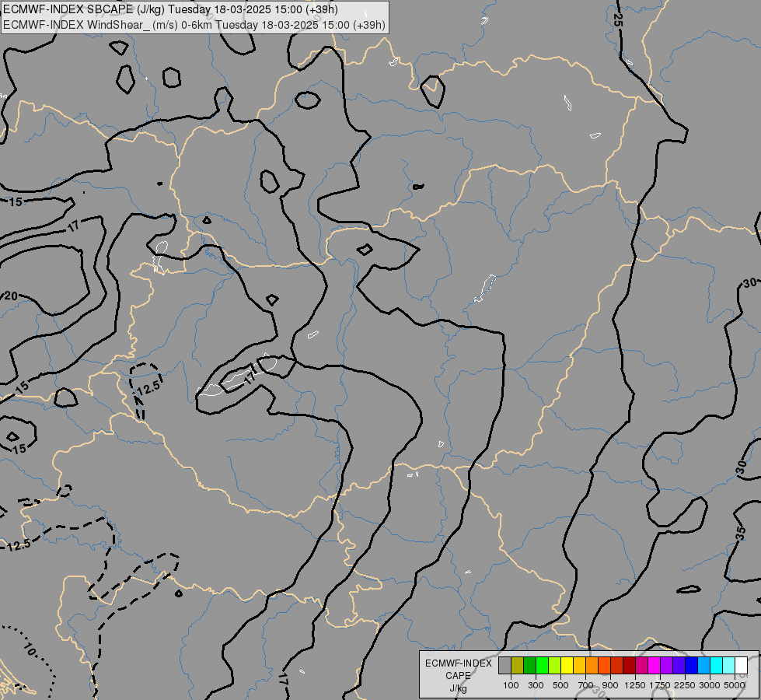Select the olive legend swatch
Viewport: 761px width, 700px height.
pos(518,666)
